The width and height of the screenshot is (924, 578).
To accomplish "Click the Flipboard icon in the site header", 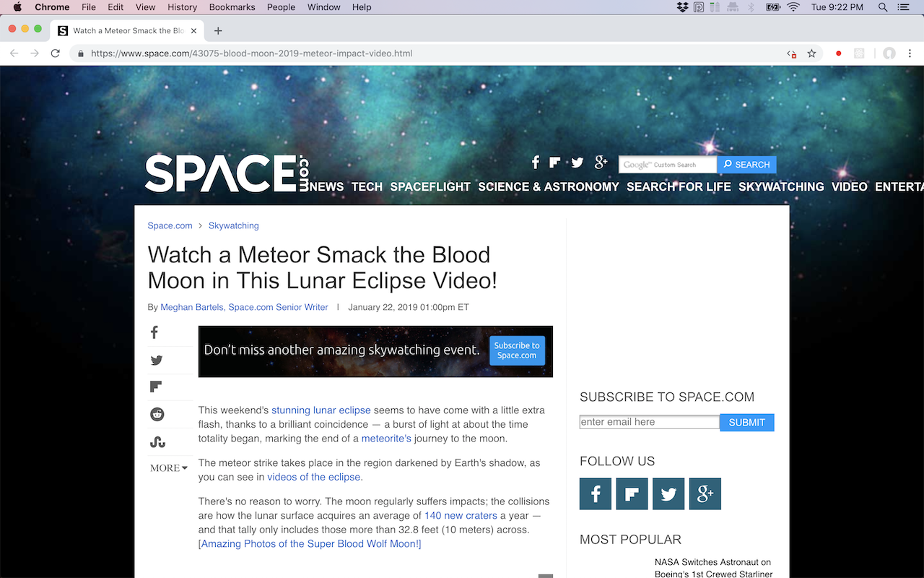I will click(x=554, y=163).
